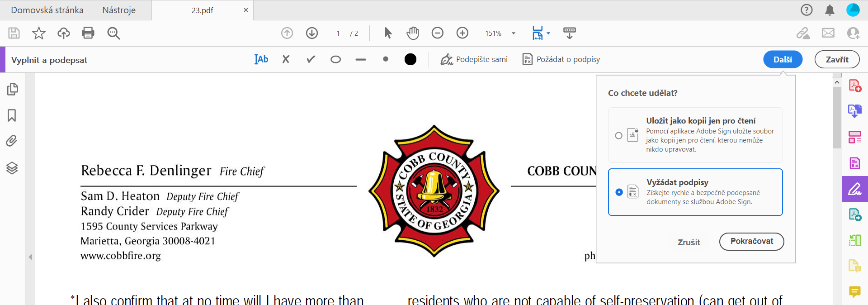Select the Add text IAb tool
The height and width of the screenshot is (305, 868).
pyautogui.click(x=261, y=59)
